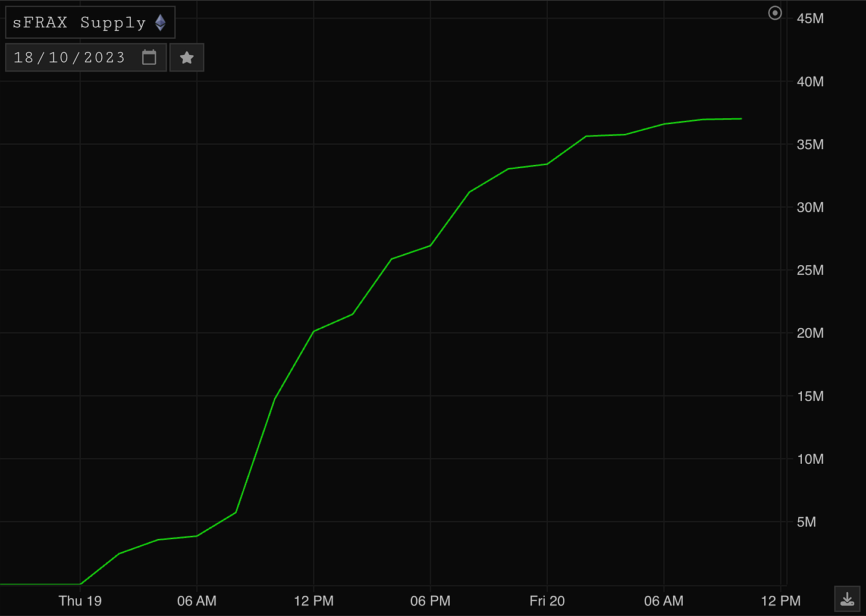Click the download chart icon

coord(847,599)
